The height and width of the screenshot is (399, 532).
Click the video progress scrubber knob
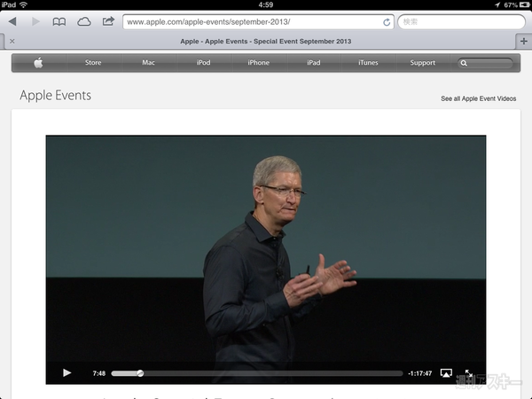click(140, 373)
